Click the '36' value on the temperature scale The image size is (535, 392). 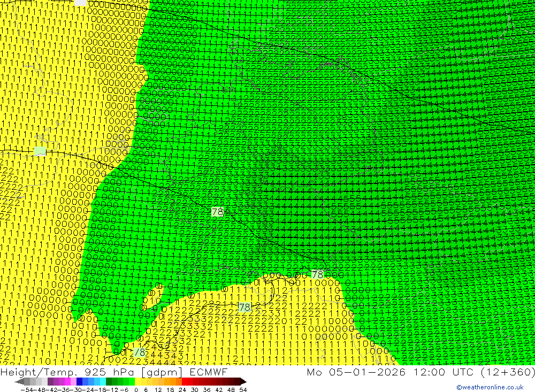coord(207,390)
